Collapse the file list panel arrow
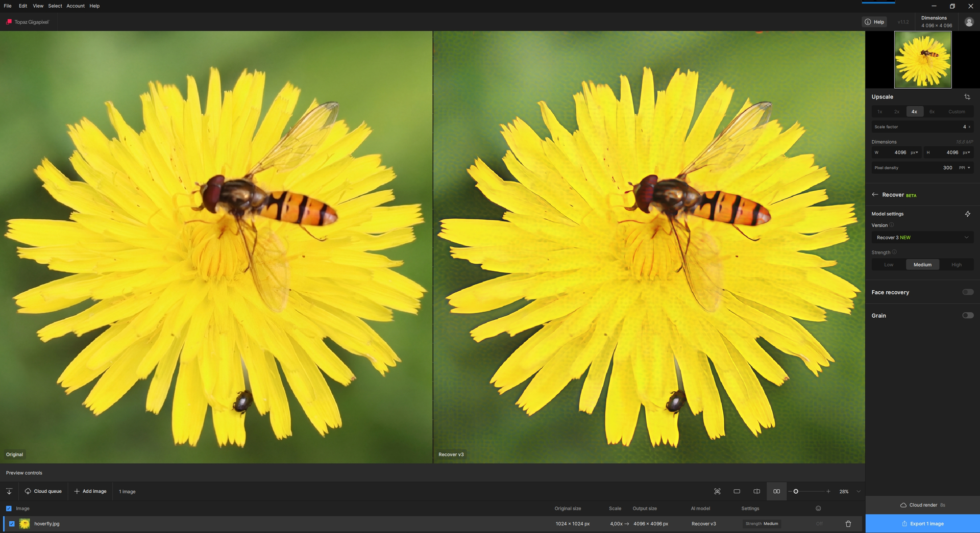Viewport: 980px width, 533px height. 9,491
